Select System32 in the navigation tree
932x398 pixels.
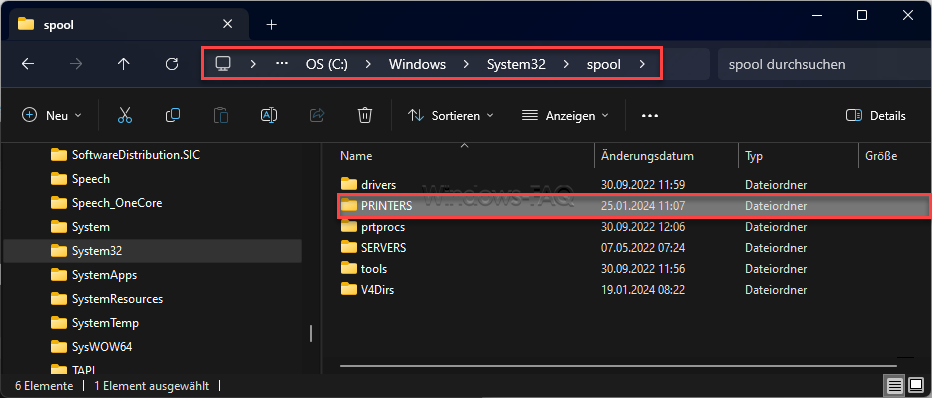tap(152, 251)
